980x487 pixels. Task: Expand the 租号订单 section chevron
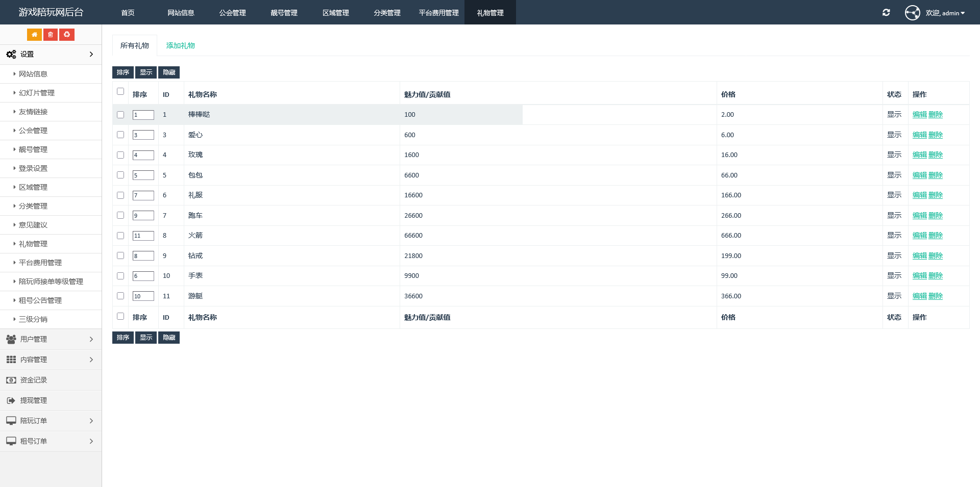[91, 441]
